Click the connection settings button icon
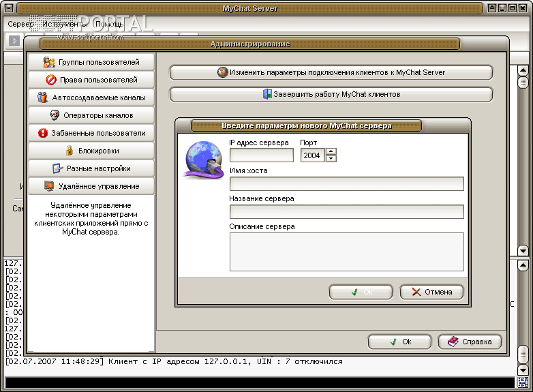The height and width of the screenshot is (392, 533). pyautogui.click(x=223, y=72)
